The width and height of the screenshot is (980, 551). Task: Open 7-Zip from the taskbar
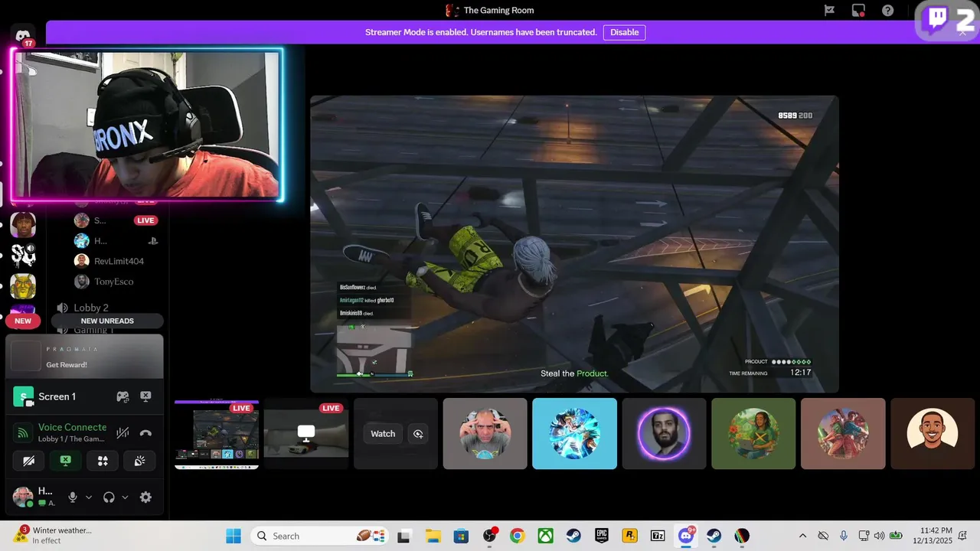coord(658,536)
